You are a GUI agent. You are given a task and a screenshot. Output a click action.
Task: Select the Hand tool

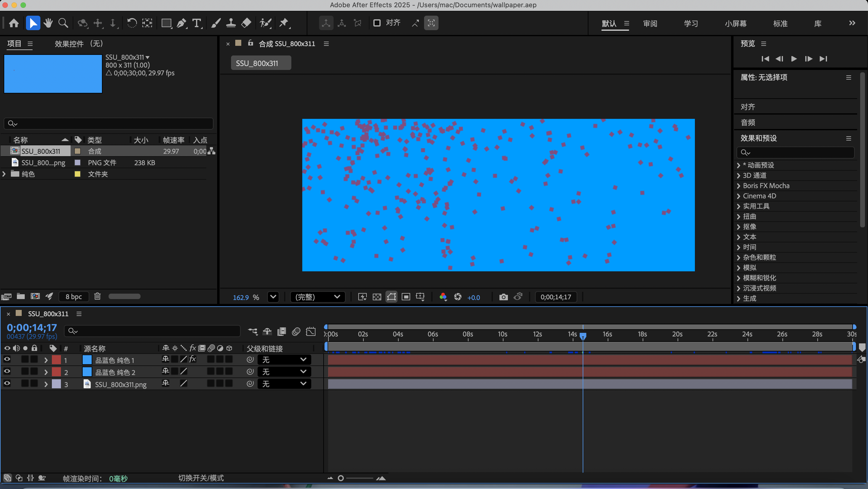pyautogui.click(x=48, y=23)
